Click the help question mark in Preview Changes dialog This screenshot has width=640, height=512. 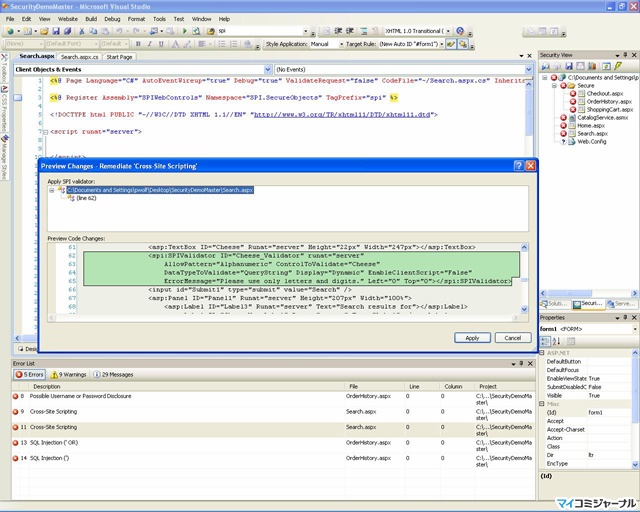[518, 165]
